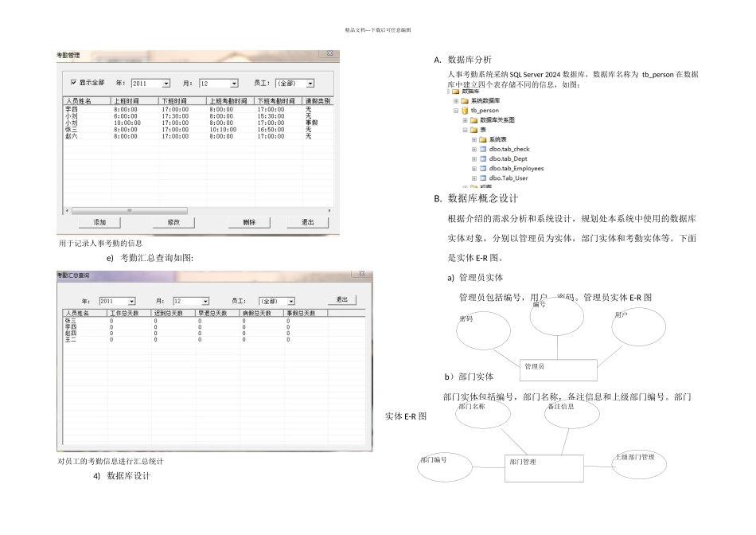Click the 管理员 entity box in E-R diagram
This screenshot has height=535, width=756.
[559, 370]
